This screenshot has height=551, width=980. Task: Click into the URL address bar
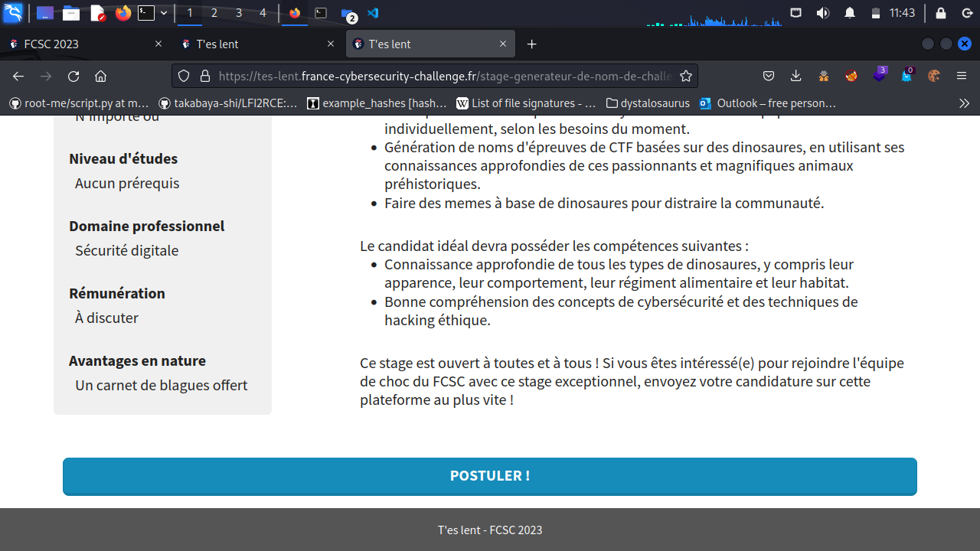pyautogui.click(x=444, y=76)
